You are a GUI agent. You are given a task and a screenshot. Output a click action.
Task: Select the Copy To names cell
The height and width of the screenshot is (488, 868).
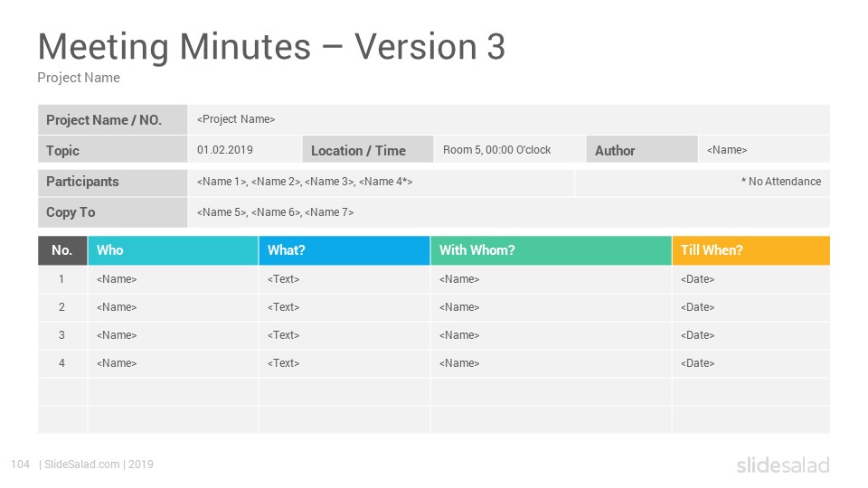508,212
